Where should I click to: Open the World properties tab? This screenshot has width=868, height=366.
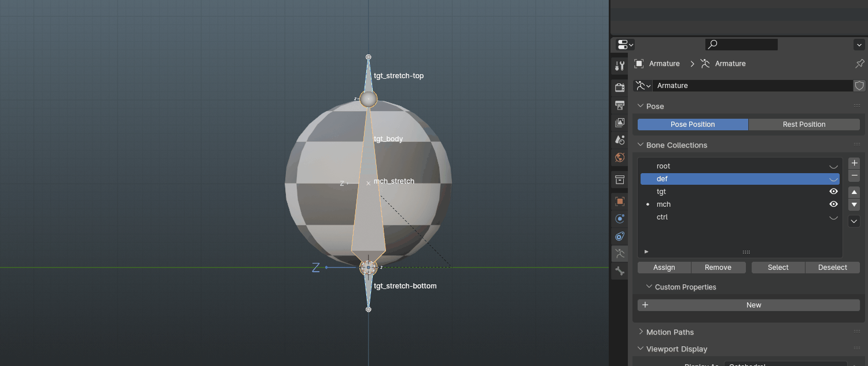point(619,157)
